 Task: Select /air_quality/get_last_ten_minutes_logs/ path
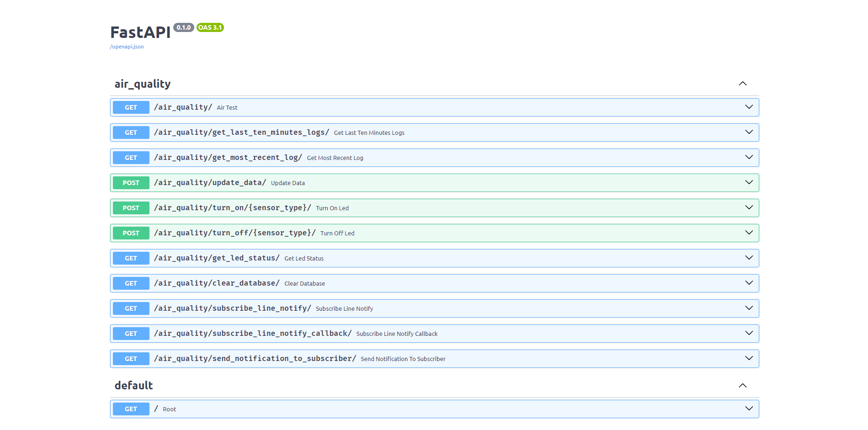[241, 133]
